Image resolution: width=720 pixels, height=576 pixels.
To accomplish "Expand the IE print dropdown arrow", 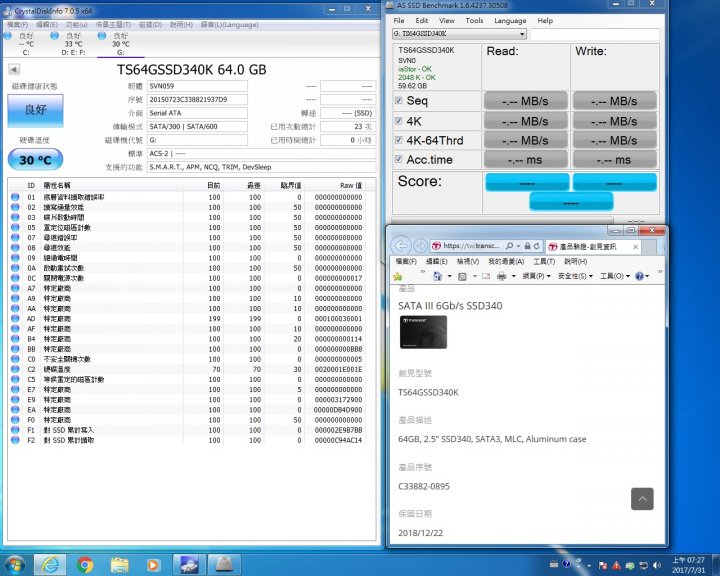I will [x=513, y=276].
